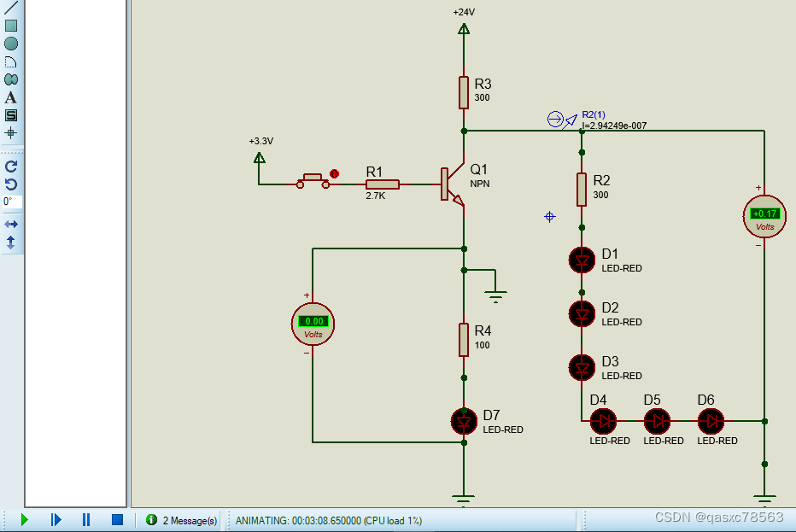Select the 2D box drawing tool
The width and height of the screenshot is (796, 532).
point(10,26)
